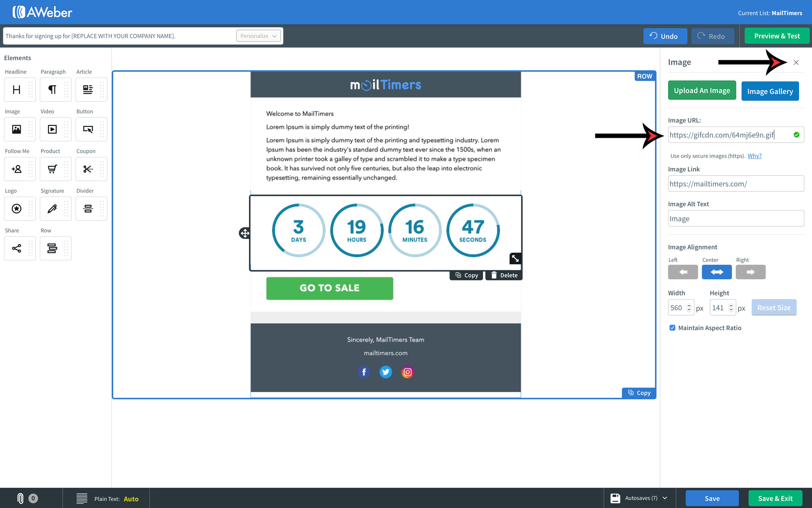Select the Coupon scissors element icon
The height and width of the screenshot is (508, 812).
click(x=88, y=169)
